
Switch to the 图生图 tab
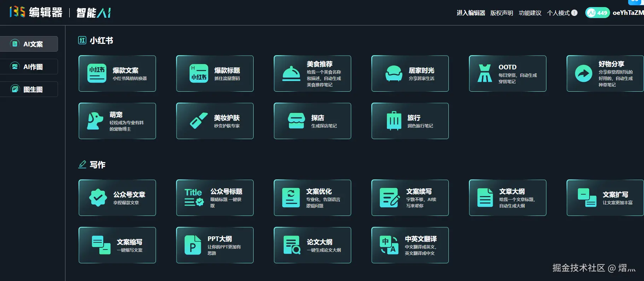tap(29, 89)
